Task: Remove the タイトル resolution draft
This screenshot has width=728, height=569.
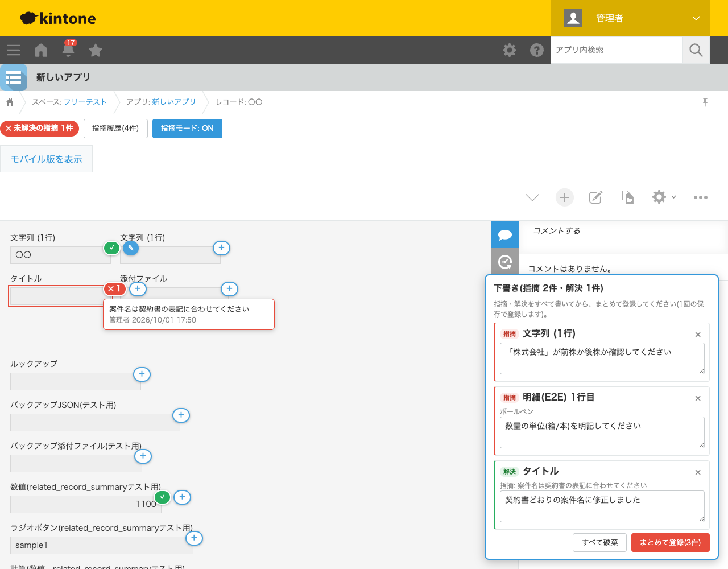Action: pos(698,472)
